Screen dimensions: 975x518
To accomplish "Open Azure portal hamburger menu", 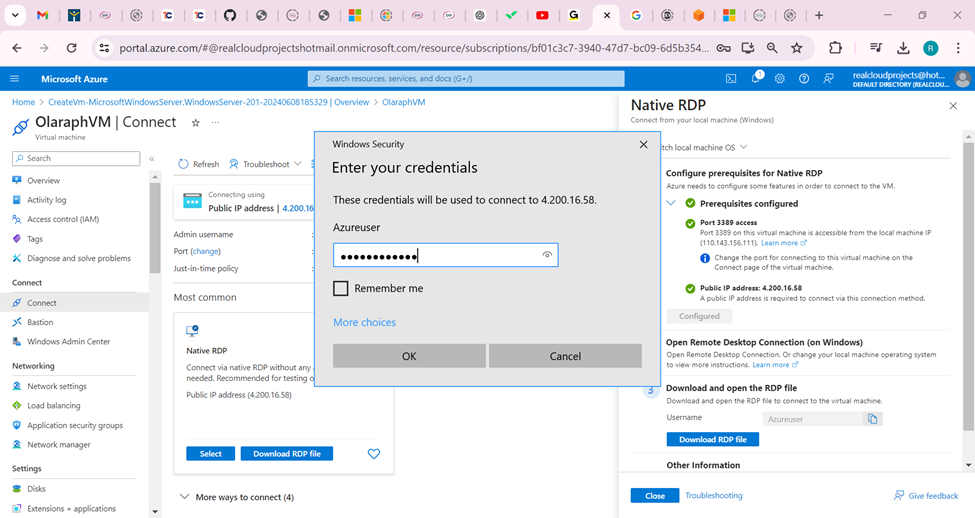I will pos(15,79).
